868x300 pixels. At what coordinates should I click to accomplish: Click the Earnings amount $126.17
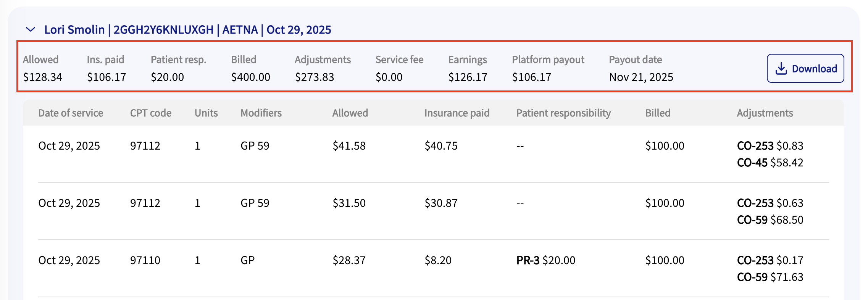click(468, 77)
